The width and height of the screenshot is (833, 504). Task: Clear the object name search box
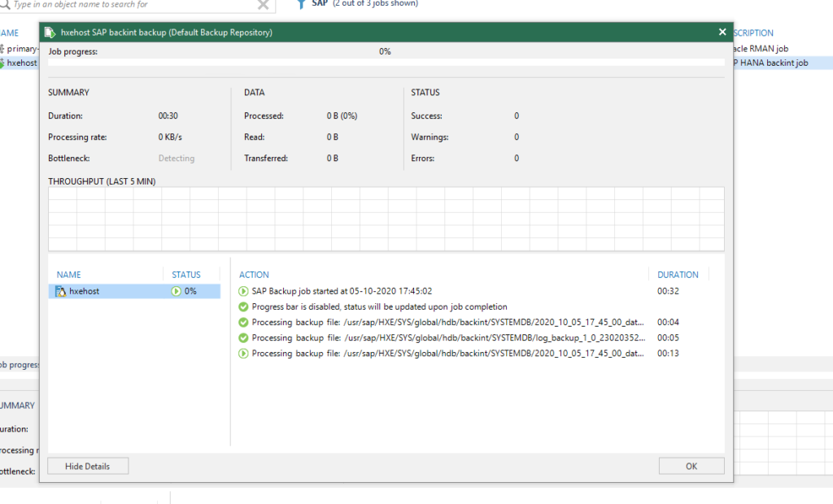point(263,5)
